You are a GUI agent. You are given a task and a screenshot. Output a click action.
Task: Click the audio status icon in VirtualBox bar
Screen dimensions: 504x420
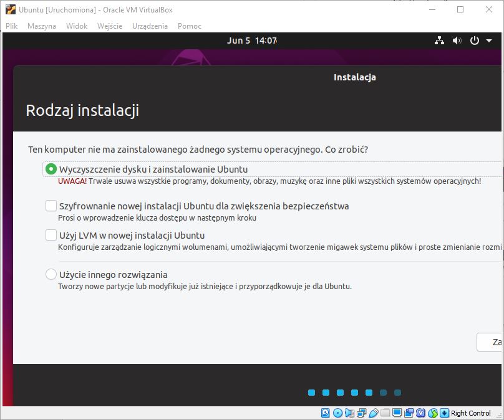349,413
